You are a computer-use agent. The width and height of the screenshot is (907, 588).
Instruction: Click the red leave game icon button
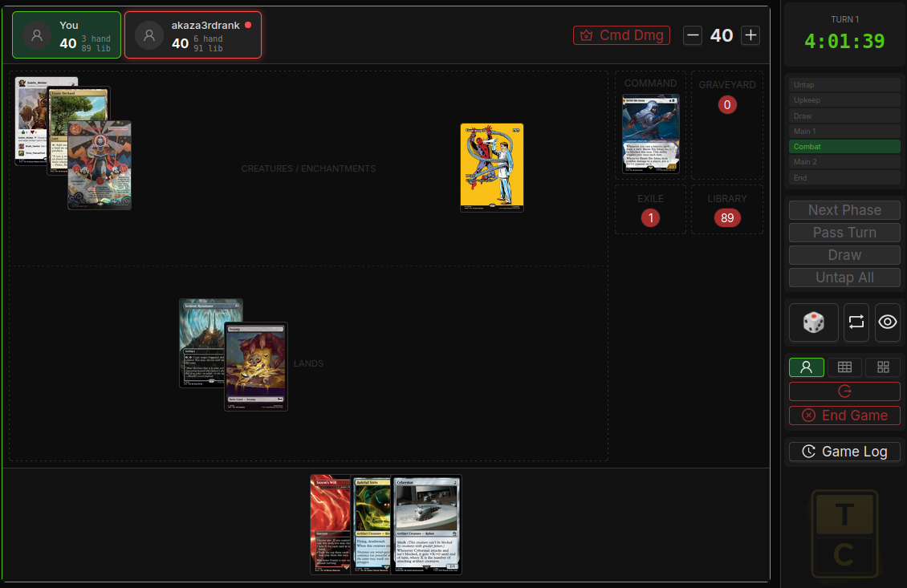tap(844, 391)
